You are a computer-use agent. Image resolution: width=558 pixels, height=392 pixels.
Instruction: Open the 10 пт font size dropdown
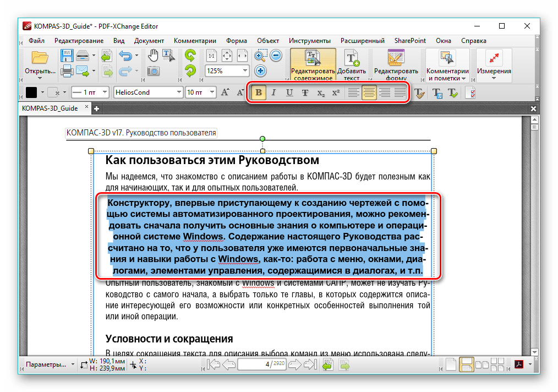(x=212, y=92)
